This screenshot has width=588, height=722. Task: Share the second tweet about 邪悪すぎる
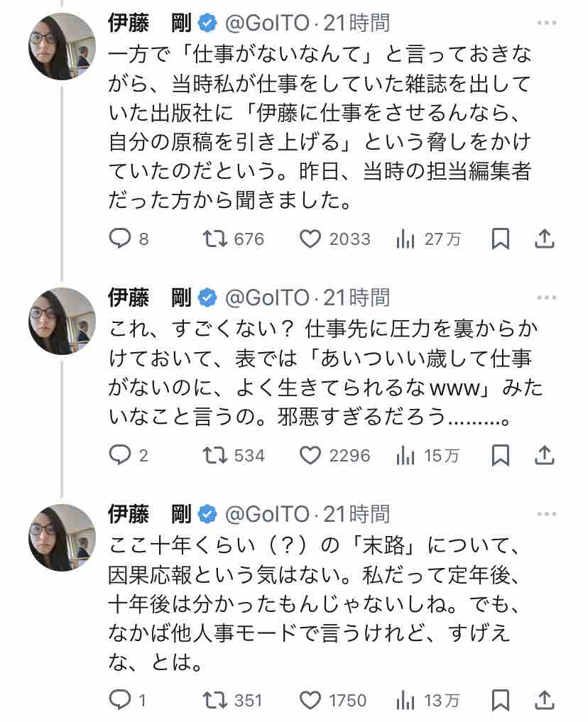click(x=544, y=455)
